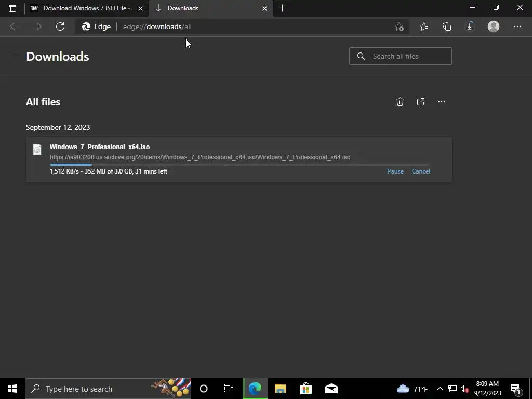The image size is (532, 399).
Task: Expand the Downloads hamburger menu
Action: [14, 56]
